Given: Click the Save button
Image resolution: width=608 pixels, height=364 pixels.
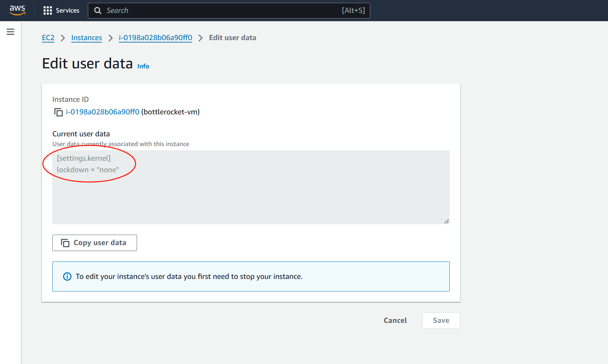Looking at the screenshot, I should (x=441, y=320).
